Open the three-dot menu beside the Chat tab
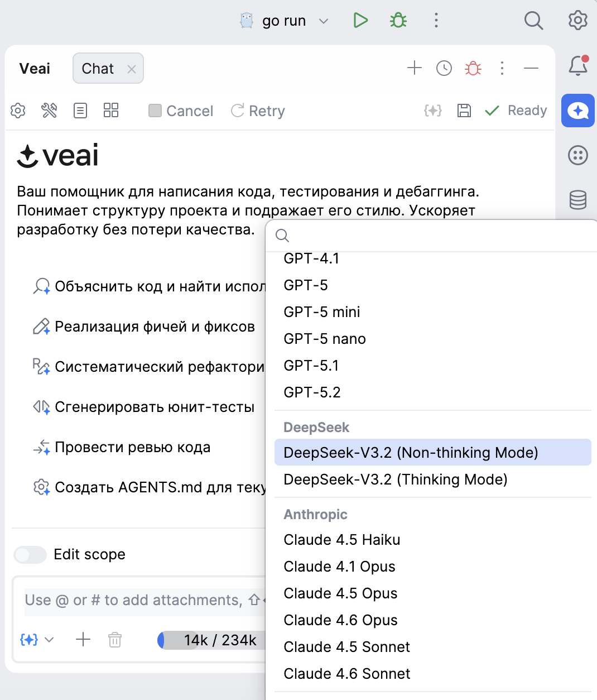The width and height of the screenshot is (597, 700). point(502,68)
